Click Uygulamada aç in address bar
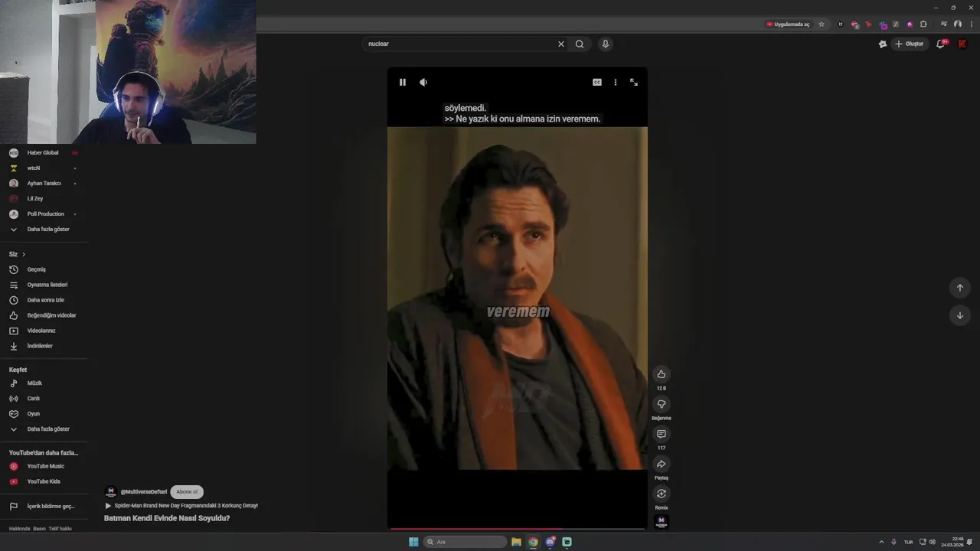This screenshot has height=551, width=980. 788,24
